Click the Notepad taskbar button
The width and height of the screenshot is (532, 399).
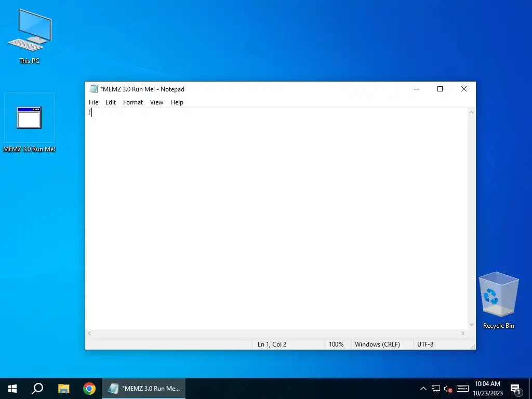coord(144,389)
